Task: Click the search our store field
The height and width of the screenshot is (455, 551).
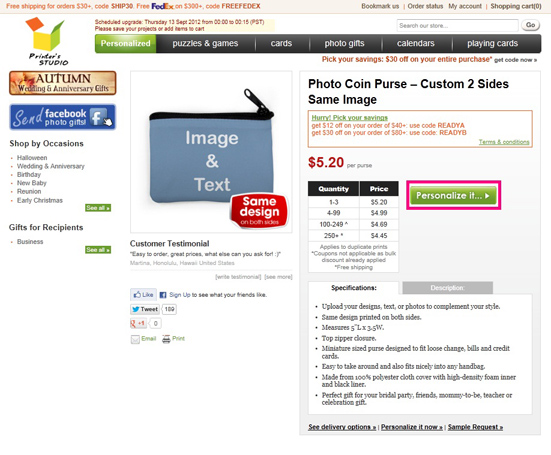Action: click(458, 26)
